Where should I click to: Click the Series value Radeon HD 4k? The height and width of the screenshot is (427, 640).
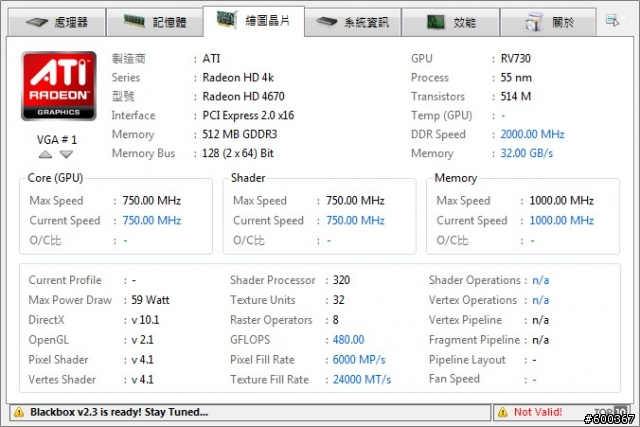pos(238,78)
